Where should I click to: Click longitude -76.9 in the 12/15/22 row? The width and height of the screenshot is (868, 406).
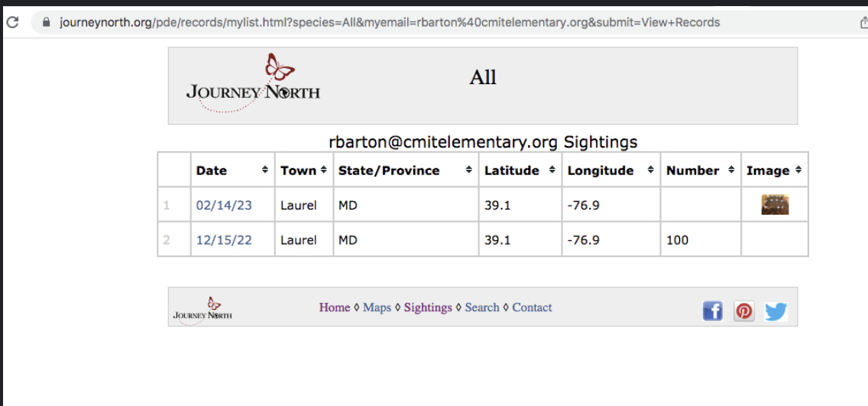tap(584, 240)
